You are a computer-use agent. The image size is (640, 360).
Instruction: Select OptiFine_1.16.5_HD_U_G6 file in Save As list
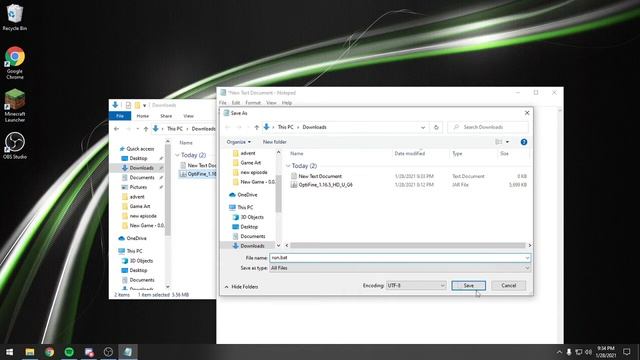tap(325, 185)
